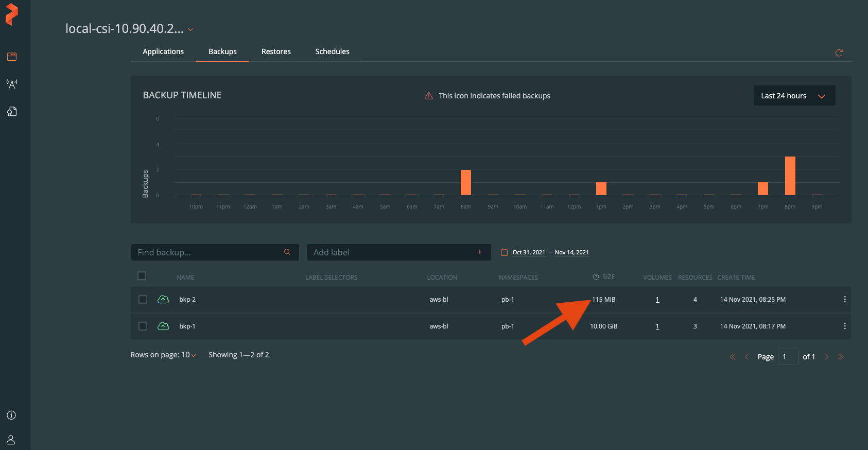Check the bkp-2 row checkbox

[x=143, y=300]
